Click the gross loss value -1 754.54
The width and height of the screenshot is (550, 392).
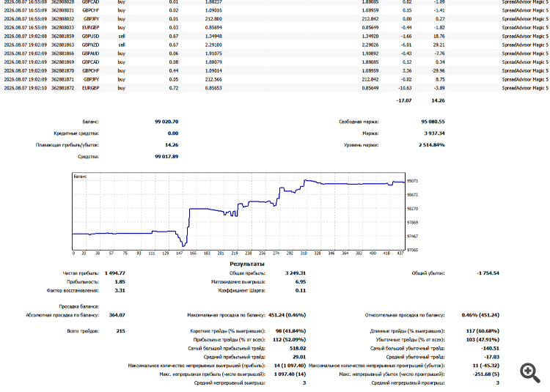488,273
